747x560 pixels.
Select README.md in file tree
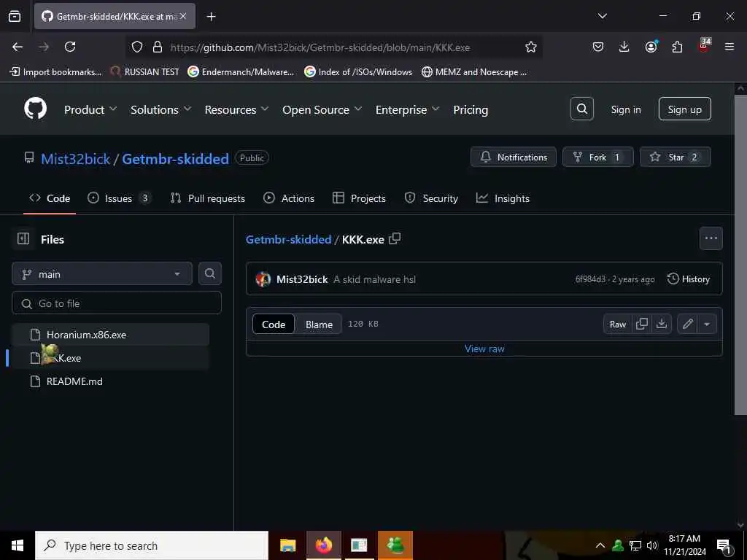tap(111, 381)
